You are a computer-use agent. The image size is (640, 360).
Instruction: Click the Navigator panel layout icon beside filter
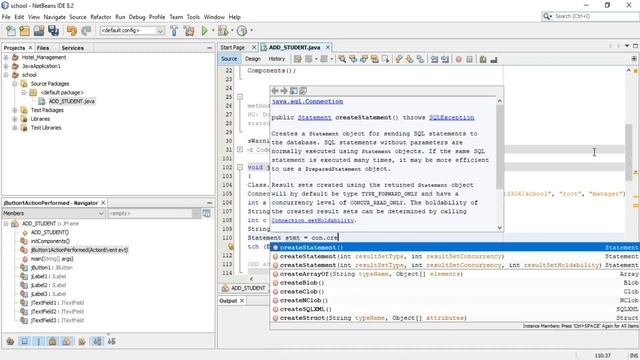tap(207, 213)
